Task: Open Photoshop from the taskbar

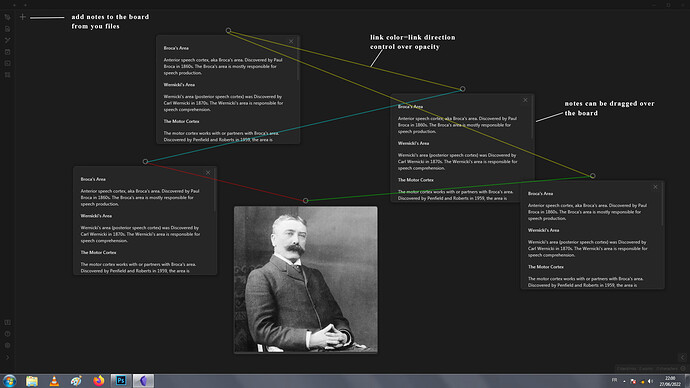Action: 121,381
